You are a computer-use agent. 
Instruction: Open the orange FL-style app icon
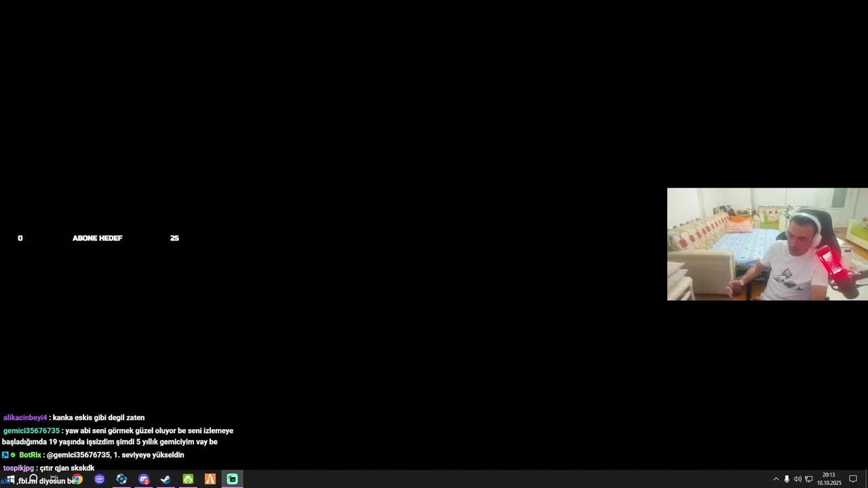click(x=210, y=479)
